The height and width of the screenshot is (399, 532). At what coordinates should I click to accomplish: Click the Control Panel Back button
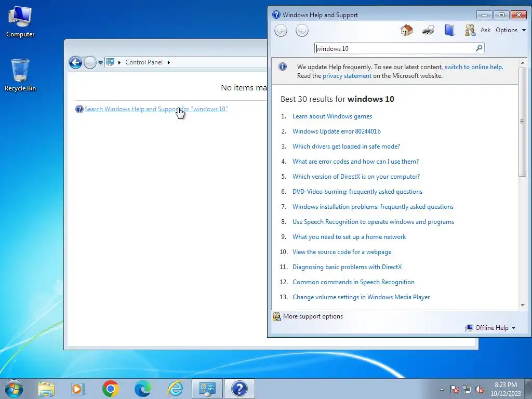click(x=75, y=62)
